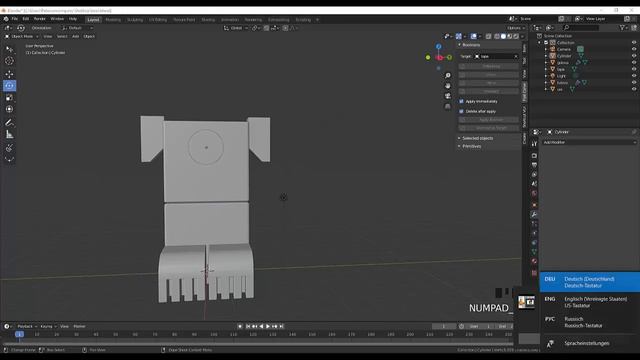Open the Material properties tab icon
This screenshot has width=640, height=360.
click(534, 261)
